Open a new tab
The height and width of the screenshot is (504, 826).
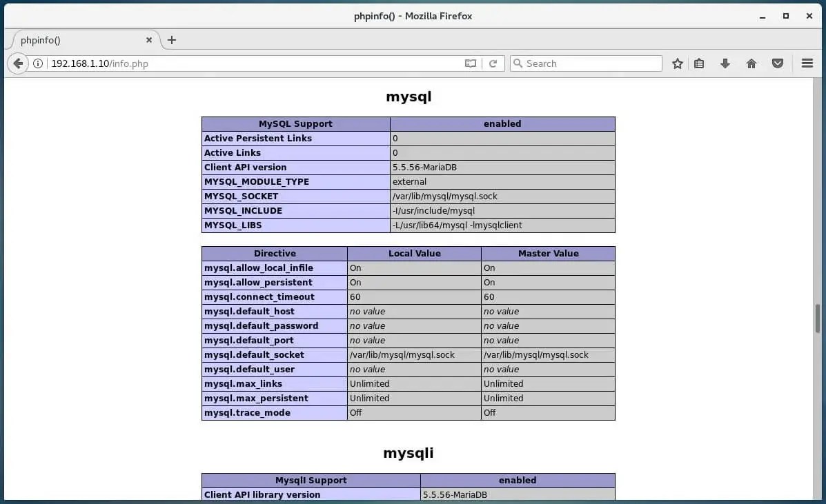tap(171, 40)
